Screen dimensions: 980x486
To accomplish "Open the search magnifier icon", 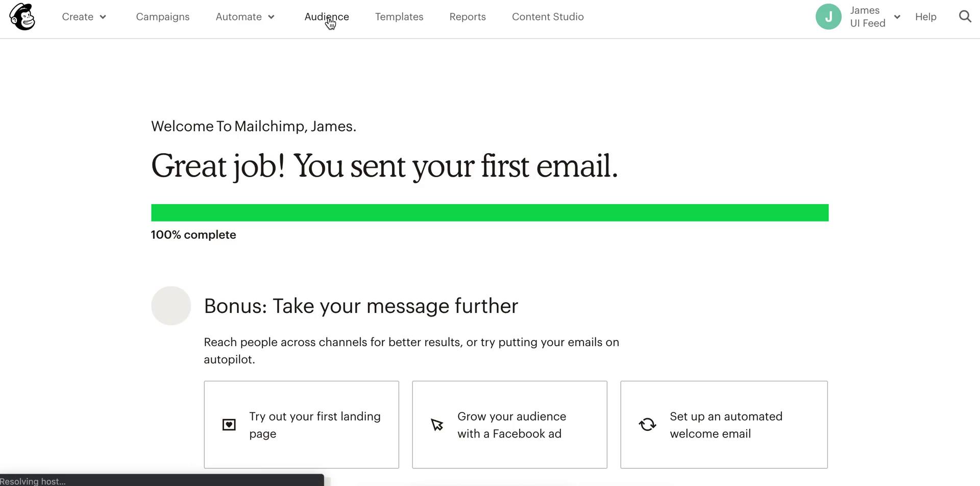I will tap(965, 17).
